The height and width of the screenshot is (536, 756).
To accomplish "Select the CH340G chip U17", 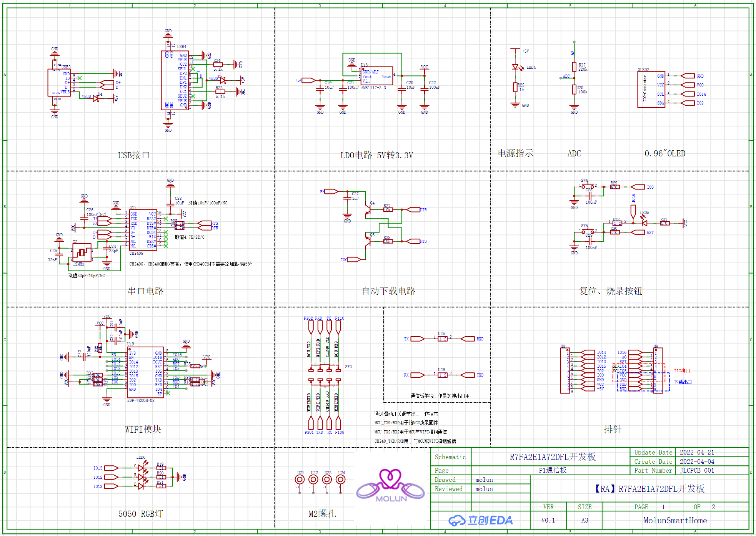I will tap(143, 230).
